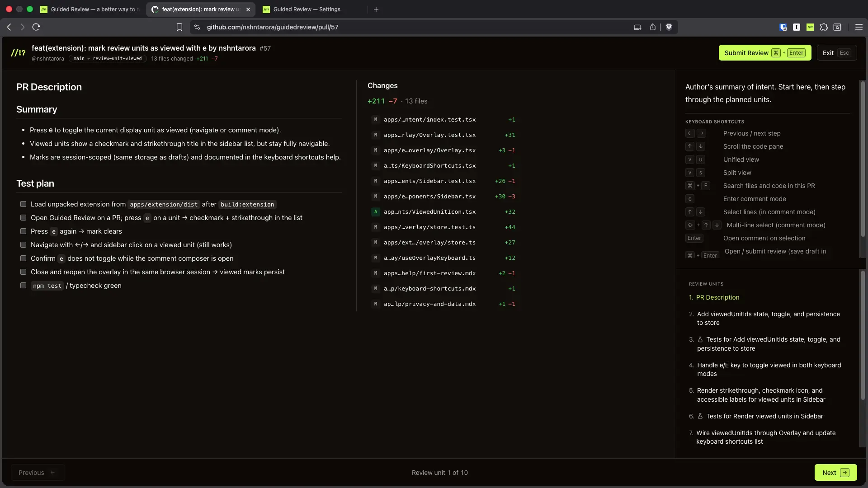Go back with the browser back arrow
The width and height of the screenshot is (868, 488).
point(9,27)
